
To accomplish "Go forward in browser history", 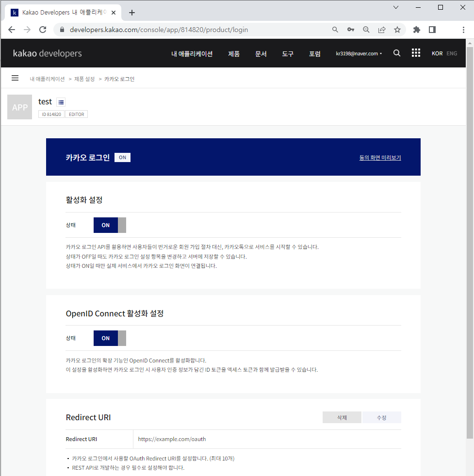I will tap(27, 30).
